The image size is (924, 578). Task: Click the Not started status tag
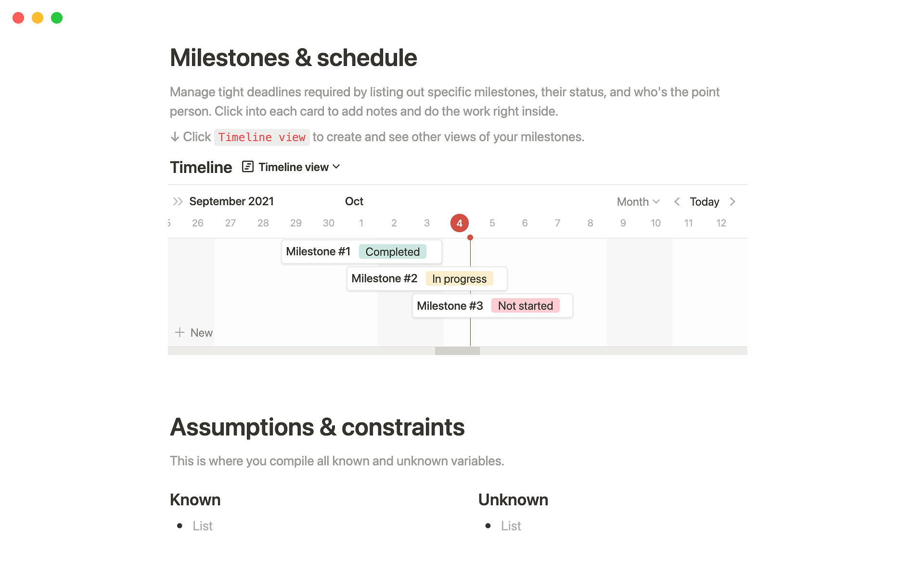point(525,305)
